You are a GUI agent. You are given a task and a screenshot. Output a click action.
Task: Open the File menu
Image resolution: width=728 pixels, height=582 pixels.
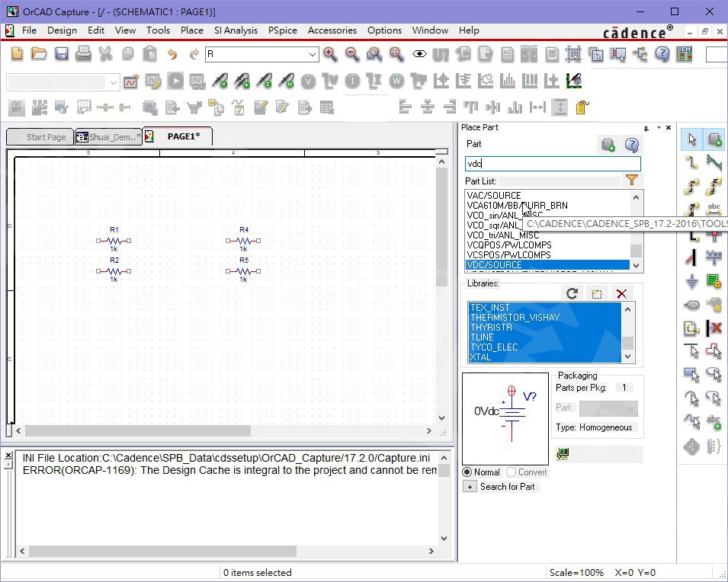pyautogui.click(x=29, y=30)
